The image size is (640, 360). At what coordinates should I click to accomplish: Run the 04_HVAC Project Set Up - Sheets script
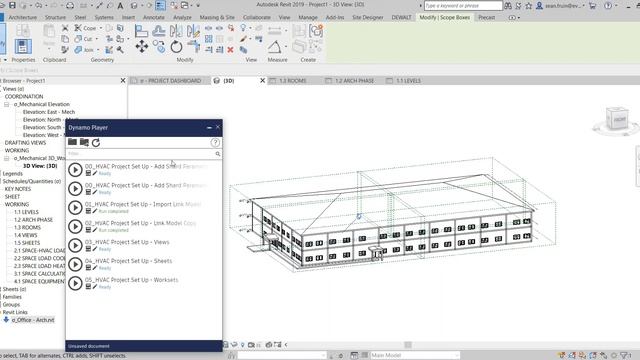pyautogui.click(x=75, y=264)
